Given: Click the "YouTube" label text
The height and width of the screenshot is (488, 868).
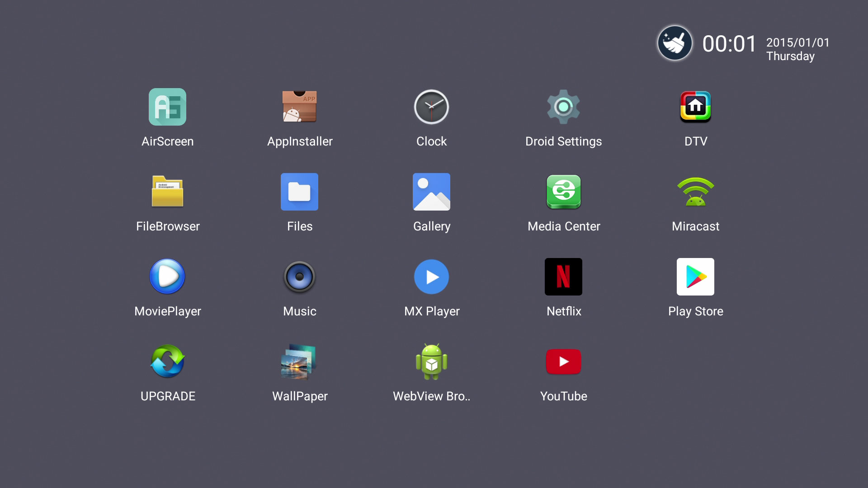Looking at the screenshot, I should coord(564,396).
